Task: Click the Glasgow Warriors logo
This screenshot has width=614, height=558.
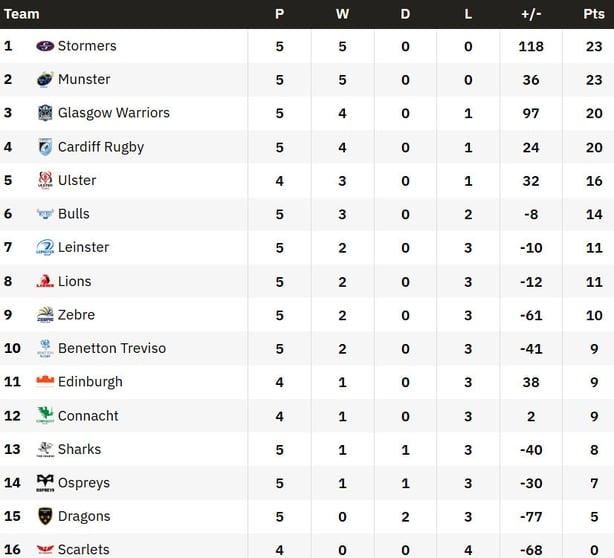Action: click(45, 113)
